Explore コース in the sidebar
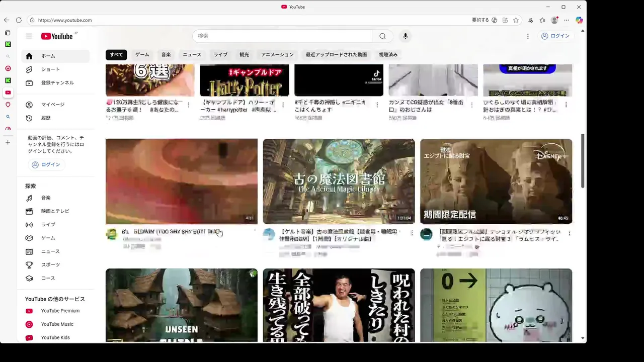644x362 pixels. (x=55, y=278)
